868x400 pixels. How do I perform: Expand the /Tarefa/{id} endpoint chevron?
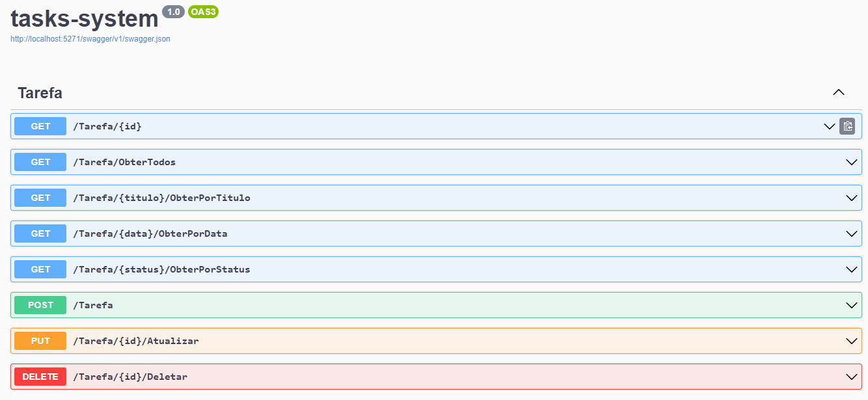tap(829, 126)
